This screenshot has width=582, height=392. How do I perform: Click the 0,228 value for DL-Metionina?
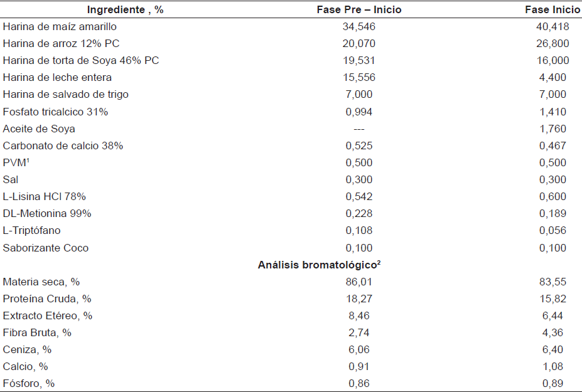(358, 213)
